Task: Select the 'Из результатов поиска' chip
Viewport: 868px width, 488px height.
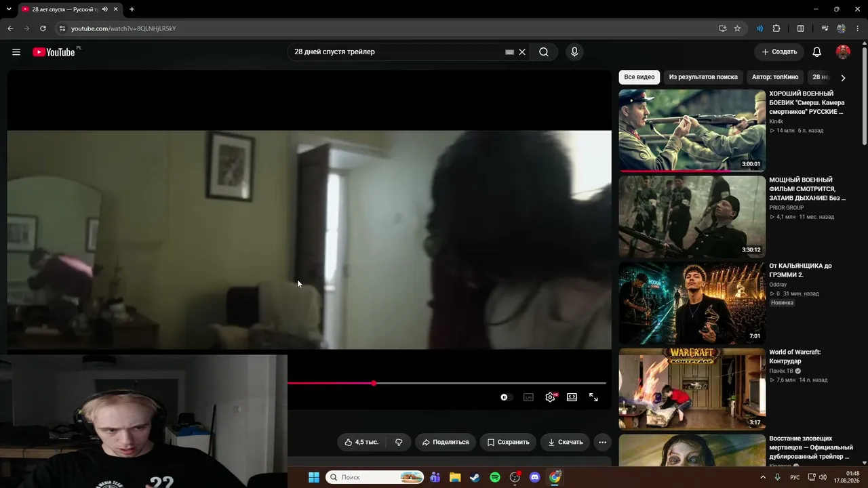Action: (x=703, y=77)
